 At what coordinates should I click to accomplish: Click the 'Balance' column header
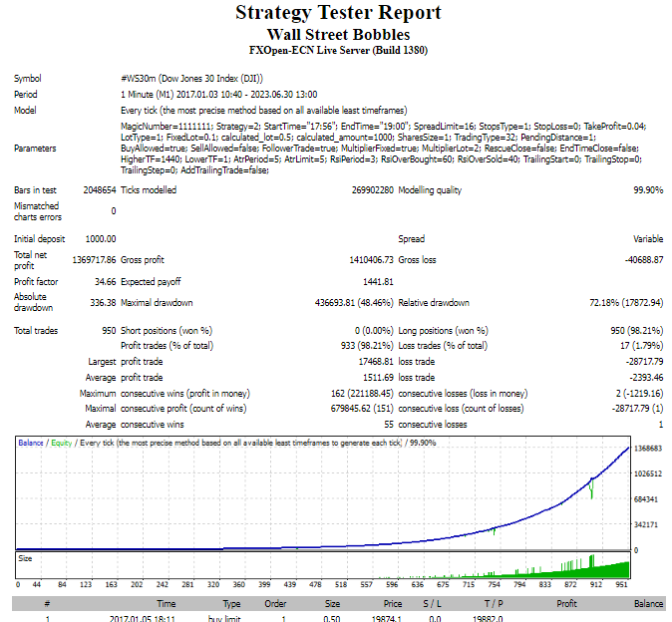[x=648, y=604]
